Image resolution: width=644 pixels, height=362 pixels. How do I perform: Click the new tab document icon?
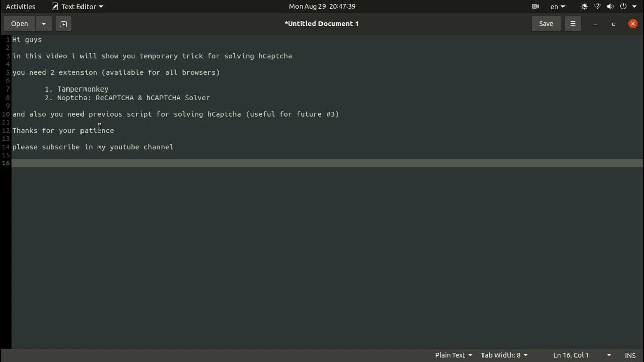pyautogui.click(x=63, y=24)
